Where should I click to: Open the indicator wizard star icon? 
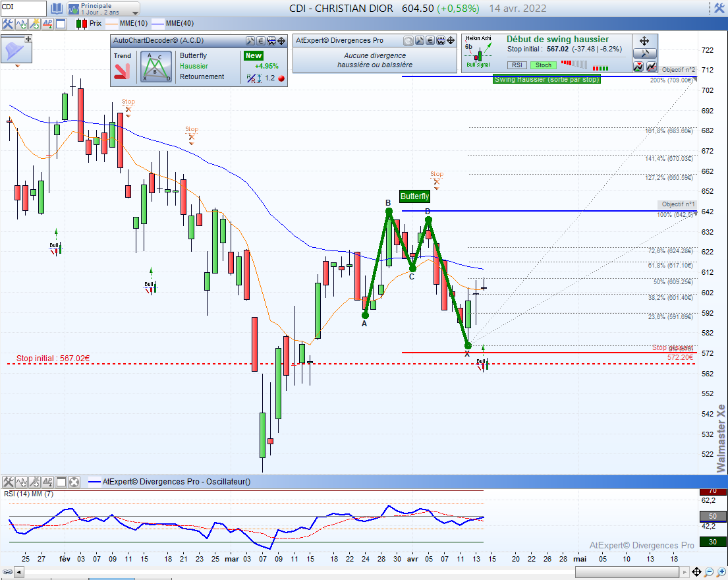tap(34, 24)
